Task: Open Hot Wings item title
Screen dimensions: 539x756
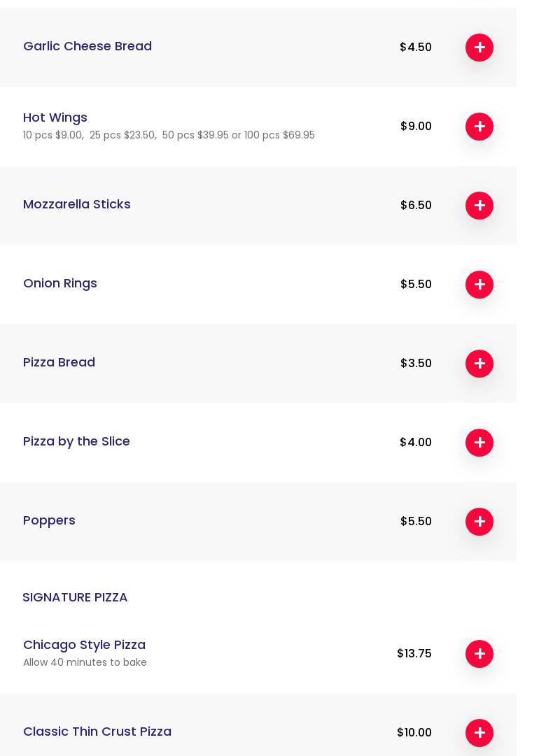Action: click(55, 117)
